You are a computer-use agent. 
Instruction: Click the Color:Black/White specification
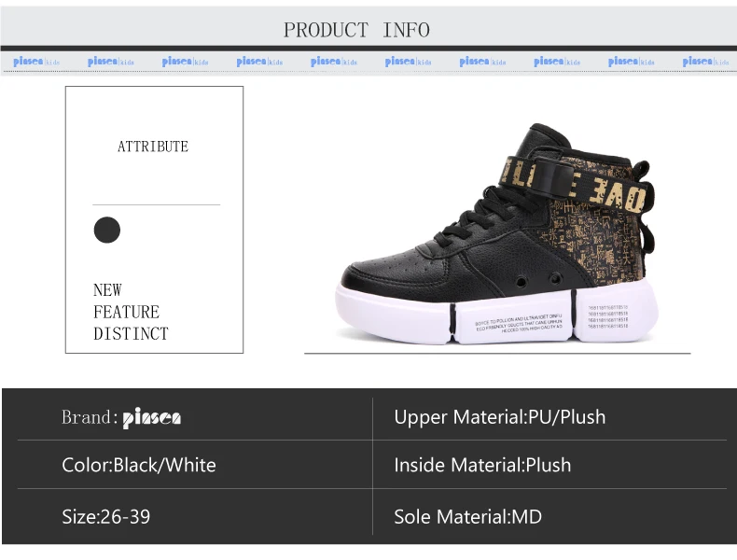pos(139,465)
